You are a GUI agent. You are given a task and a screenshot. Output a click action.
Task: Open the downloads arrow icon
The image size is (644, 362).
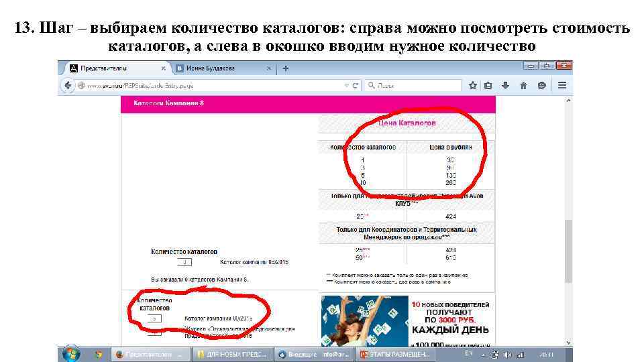pos(505,85)
